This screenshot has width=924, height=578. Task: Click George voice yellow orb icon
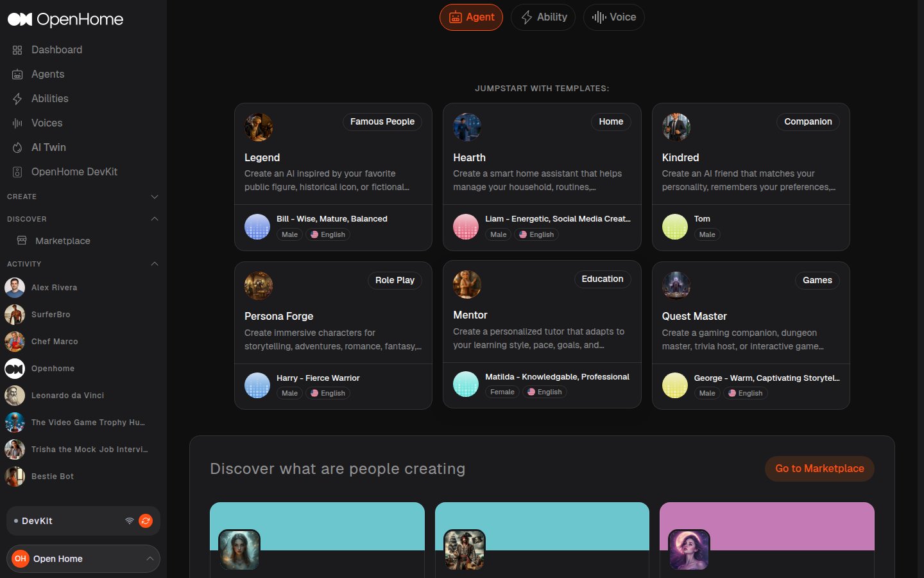click(x=675, y=385)
